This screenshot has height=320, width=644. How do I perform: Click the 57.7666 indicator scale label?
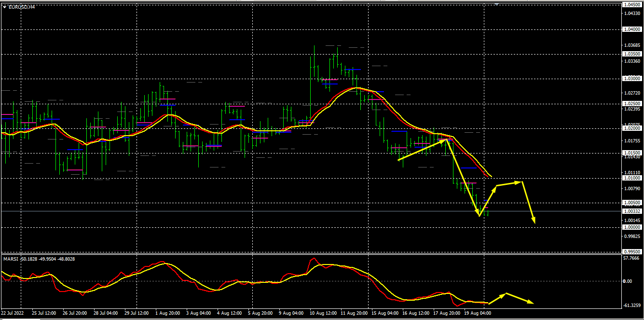tap(631, 258)
